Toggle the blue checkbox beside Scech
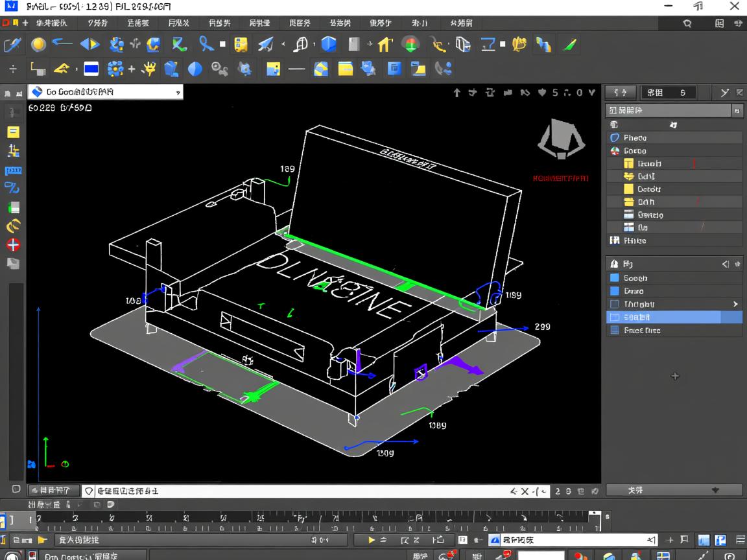This screenshot has width=747, height=560. tap(615, 278)
